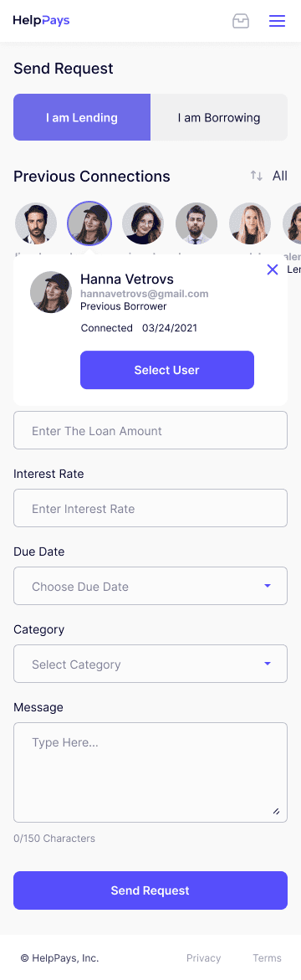Select the first bearded man avatar
The width and height of the screenshot is (301, 980).
pos(36,223)
